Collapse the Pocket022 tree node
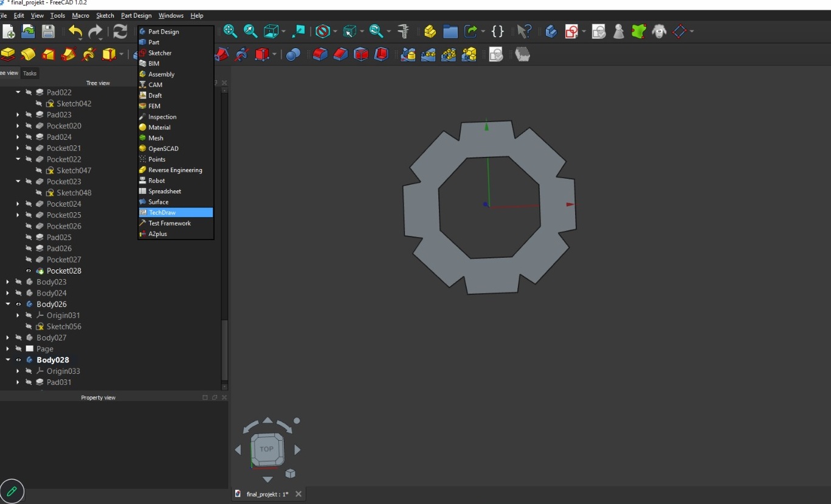This screenshot has width=831, height=504. click(18, 159)
